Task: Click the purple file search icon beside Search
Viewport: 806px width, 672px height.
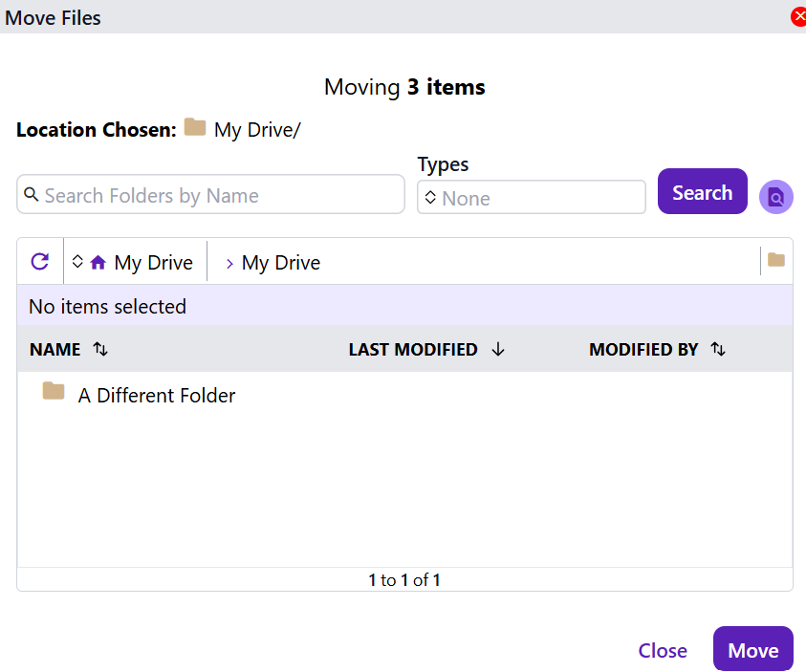Action: (775, 197)
